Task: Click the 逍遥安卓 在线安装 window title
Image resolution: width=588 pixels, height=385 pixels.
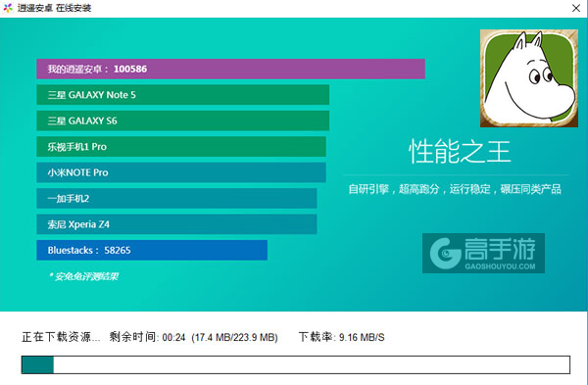Action: (54, 8)
